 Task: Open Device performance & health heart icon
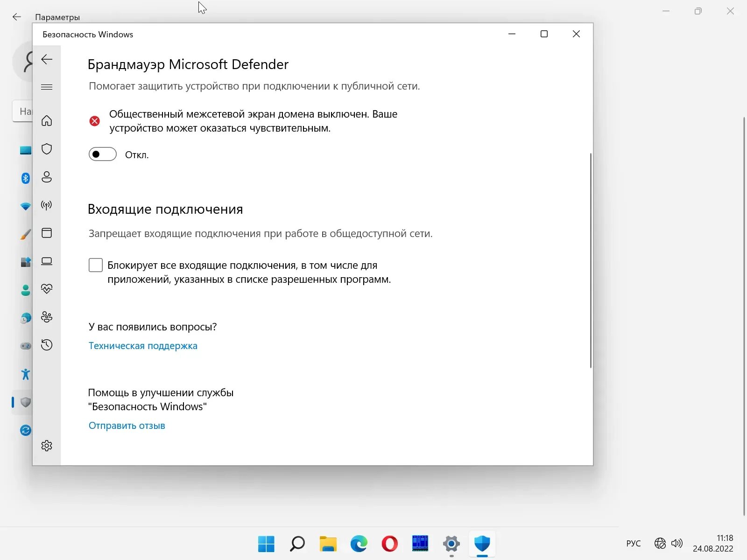pyautogui.click(x=47, y=289)
